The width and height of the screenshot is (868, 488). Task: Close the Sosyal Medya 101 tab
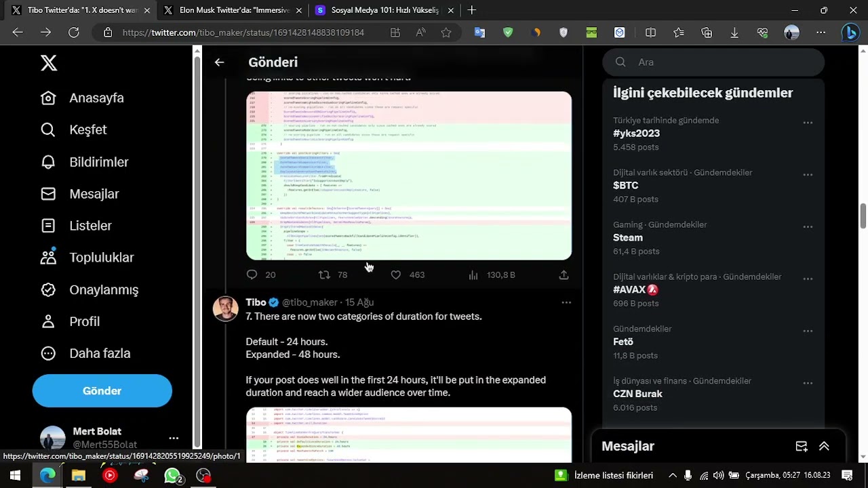(x=450, y=10)
